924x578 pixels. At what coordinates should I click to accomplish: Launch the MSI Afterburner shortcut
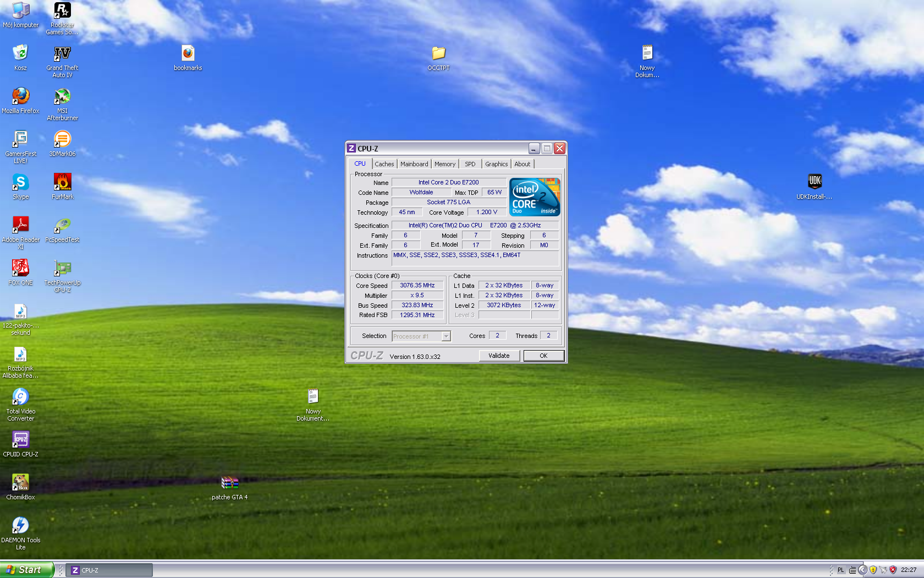pos(62,104)
